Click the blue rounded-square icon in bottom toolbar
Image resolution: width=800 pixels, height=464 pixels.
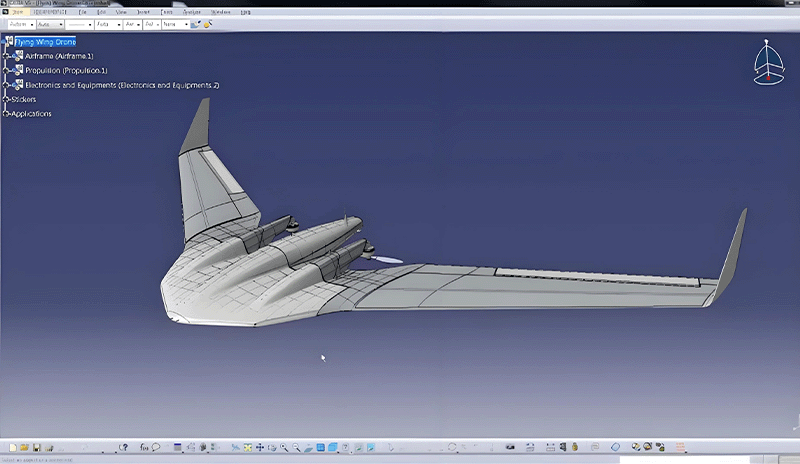coord(615,447)
